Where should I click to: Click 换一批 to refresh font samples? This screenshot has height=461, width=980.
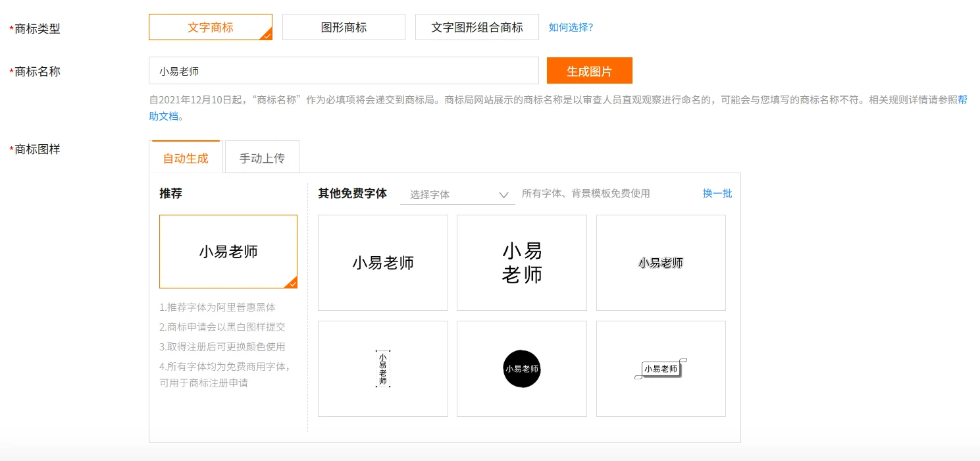click(717, 194)
